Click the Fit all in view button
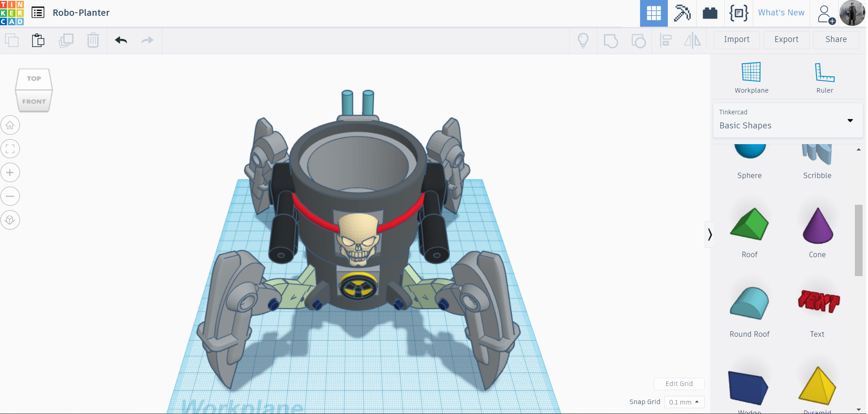 (10, 149)
